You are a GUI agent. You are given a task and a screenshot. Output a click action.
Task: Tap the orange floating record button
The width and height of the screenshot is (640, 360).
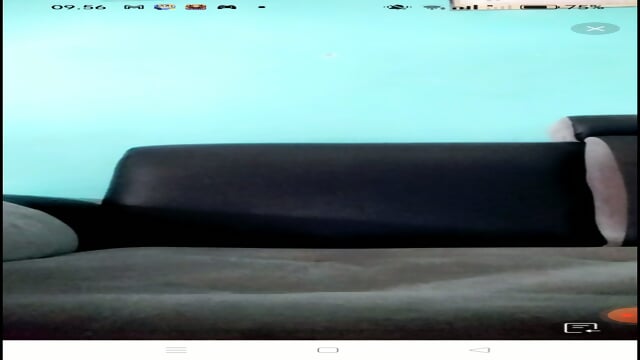click(x=622, y=315)
